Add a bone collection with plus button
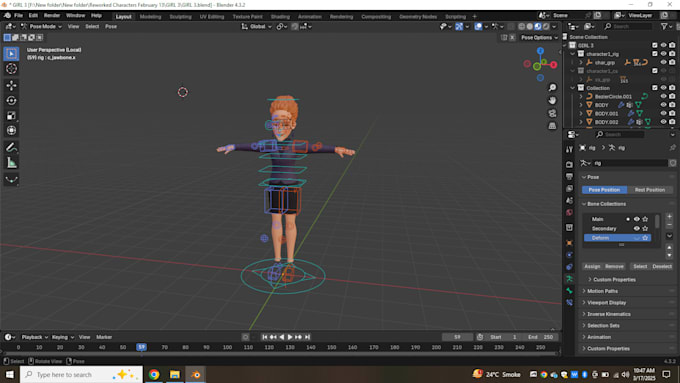Image resolution: width=680 pixels, height=383 pixels. pos(669,216)
